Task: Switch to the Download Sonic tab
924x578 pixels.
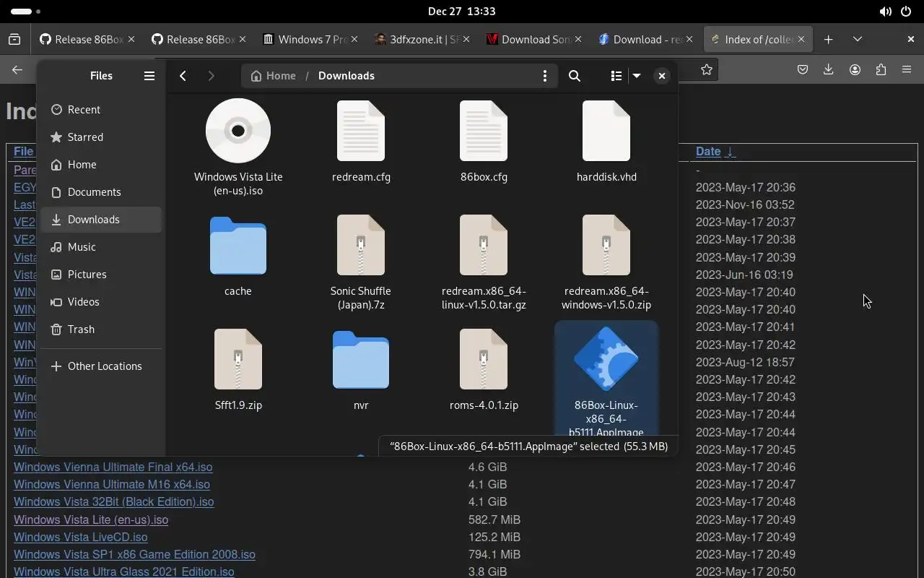Action: pyautogui.click(x=534, y=40)
